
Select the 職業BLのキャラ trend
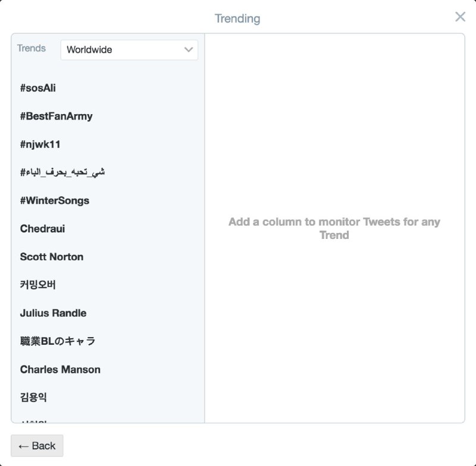coord(58,341)
